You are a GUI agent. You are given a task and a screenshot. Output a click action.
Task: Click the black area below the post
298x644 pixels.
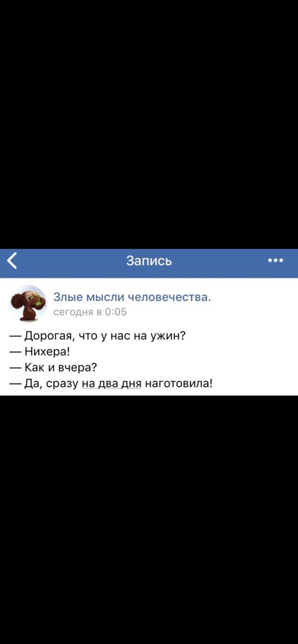point(149,519)
